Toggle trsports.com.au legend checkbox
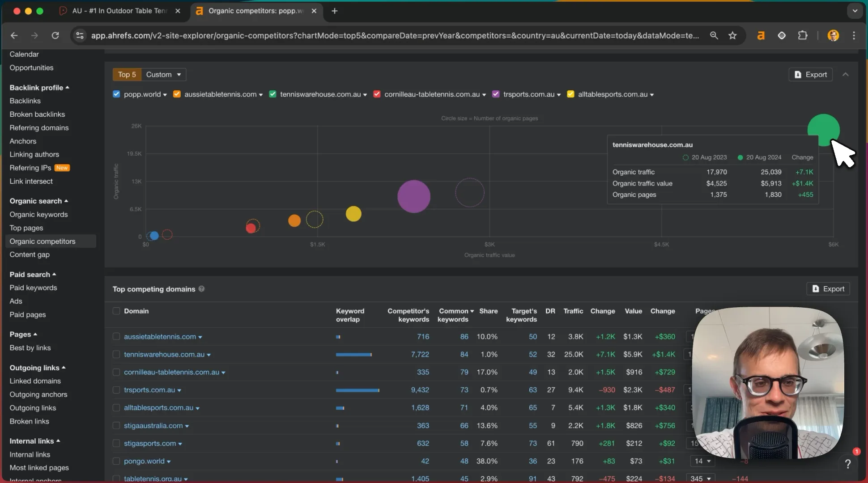This screenshot has height=483, width=868. [496, 94]
